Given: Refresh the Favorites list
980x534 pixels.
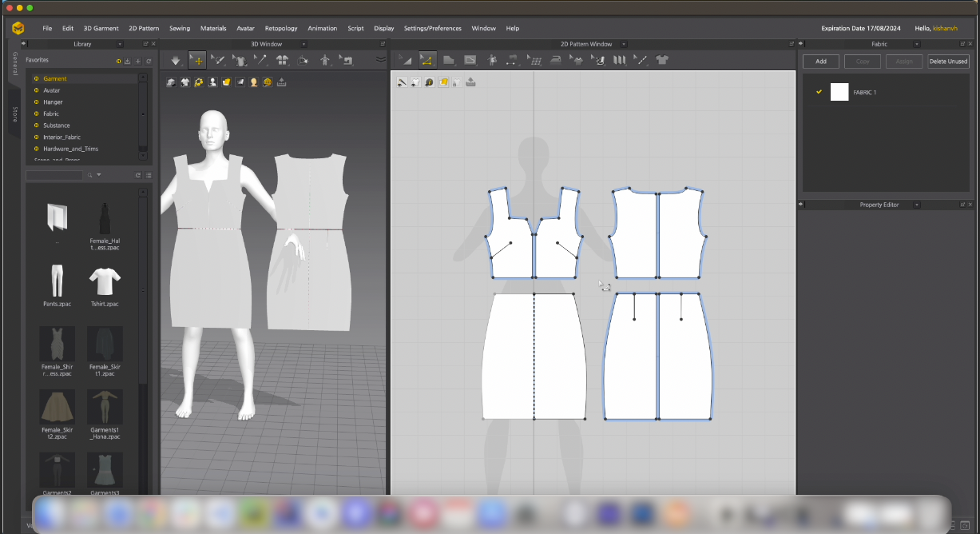Looking at the screenshot, I should click(148, 61).
